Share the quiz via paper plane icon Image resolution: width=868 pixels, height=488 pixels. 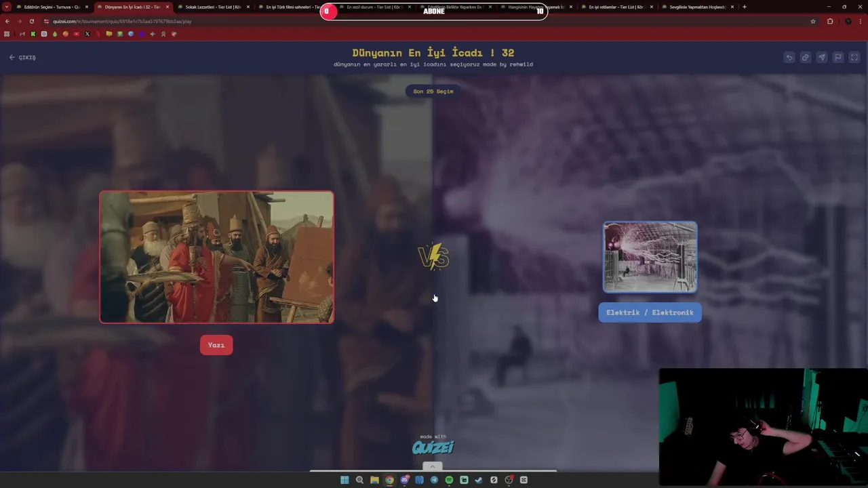point(821,58)
